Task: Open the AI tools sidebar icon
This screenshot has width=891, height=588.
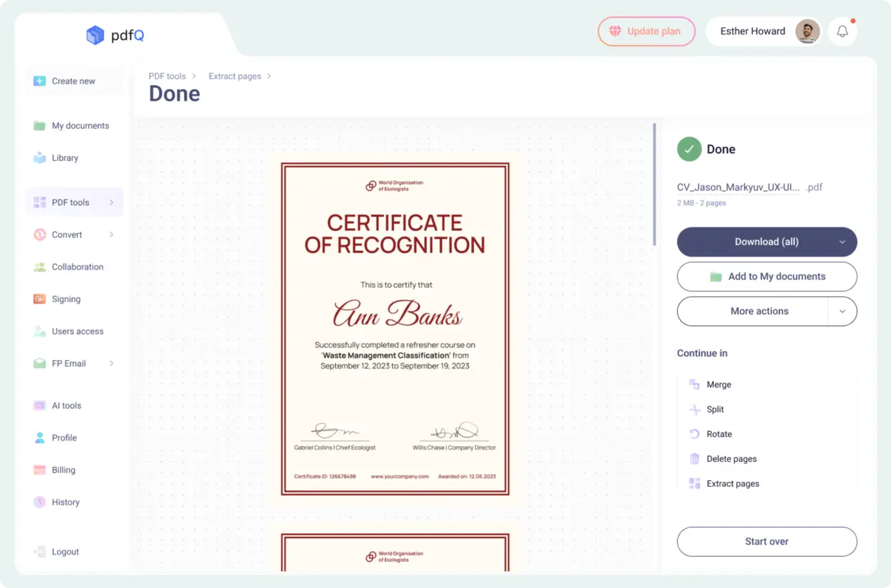Action: 40,406
